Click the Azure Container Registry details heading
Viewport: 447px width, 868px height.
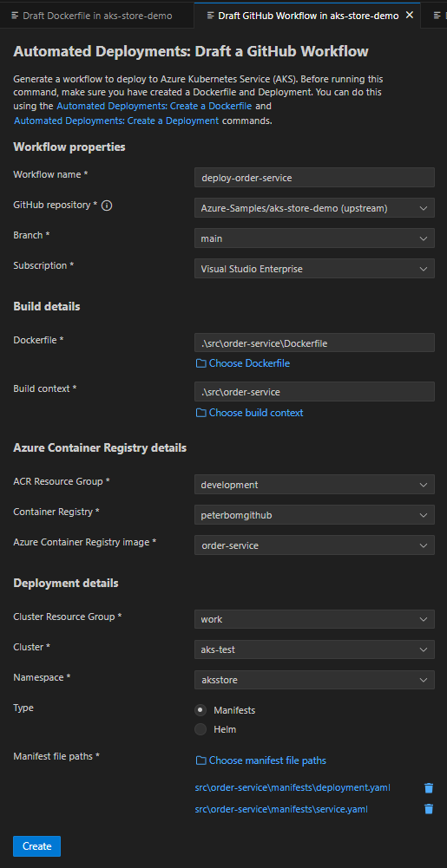pos(100,447)
